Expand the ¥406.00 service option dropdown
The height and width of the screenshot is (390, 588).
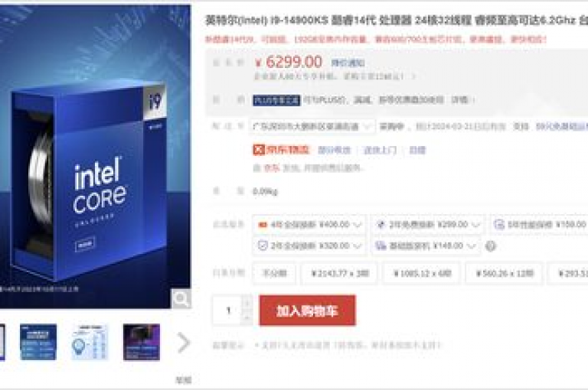309,225
